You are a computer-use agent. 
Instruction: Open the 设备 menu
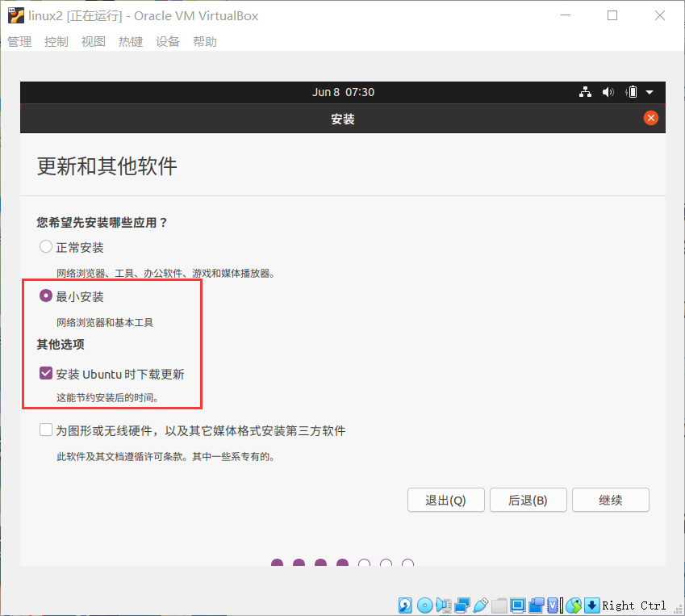[168, 41]
